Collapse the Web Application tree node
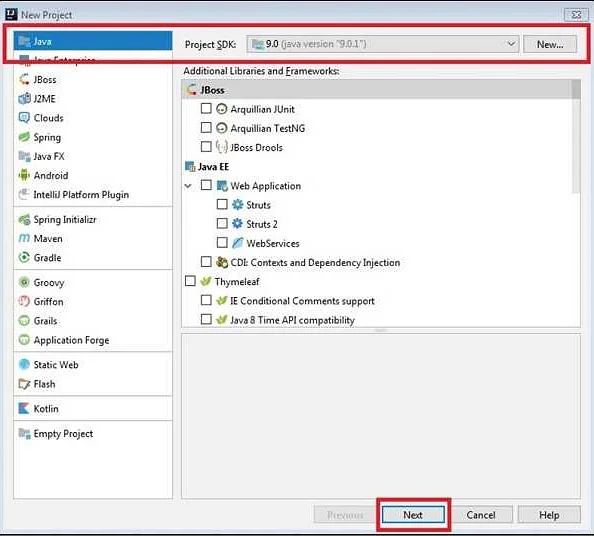The width and height of the screenshot is (594, 536). point(188,186)
